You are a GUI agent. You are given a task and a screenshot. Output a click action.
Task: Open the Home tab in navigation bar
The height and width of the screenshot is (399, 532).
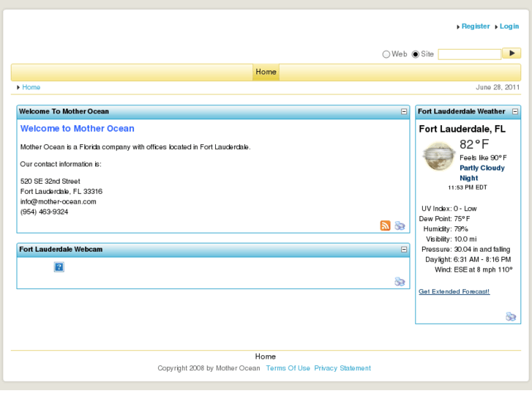pos(266,72)
